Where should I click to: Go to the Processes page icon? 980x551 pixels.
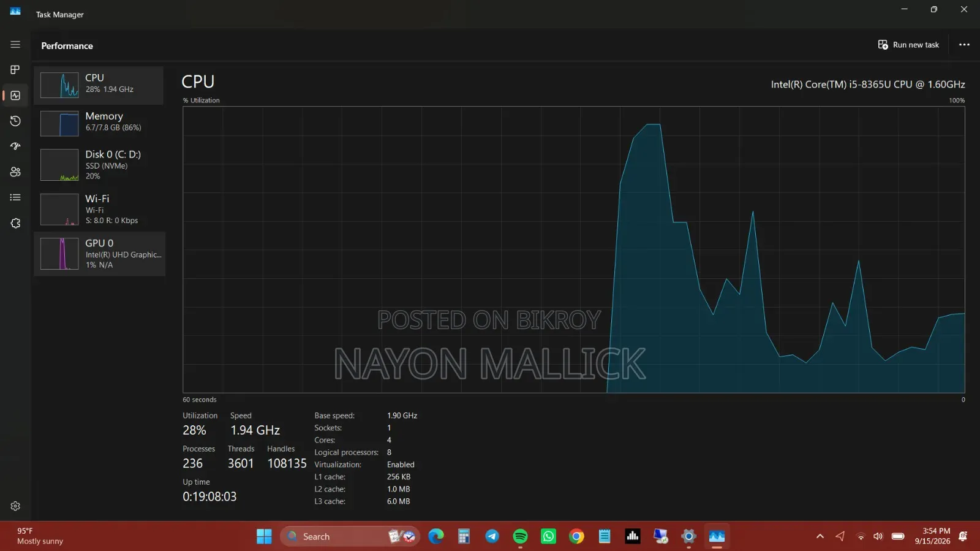(15, 70)
